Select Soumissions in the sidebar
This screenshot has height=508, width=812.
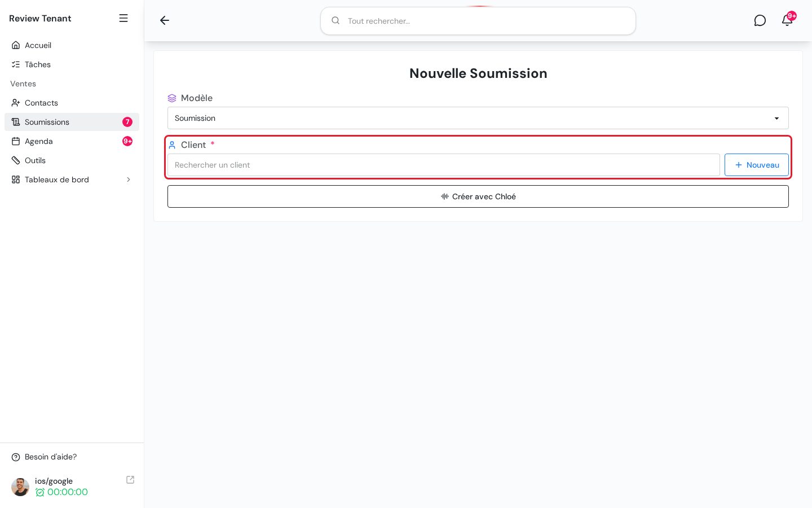[72, 122]
